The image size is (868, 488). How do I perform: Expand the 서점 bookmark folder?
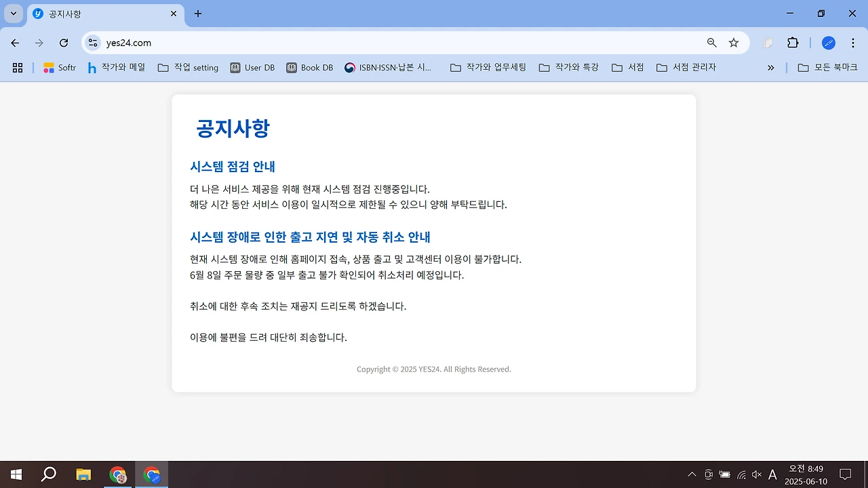click(628, 68)
